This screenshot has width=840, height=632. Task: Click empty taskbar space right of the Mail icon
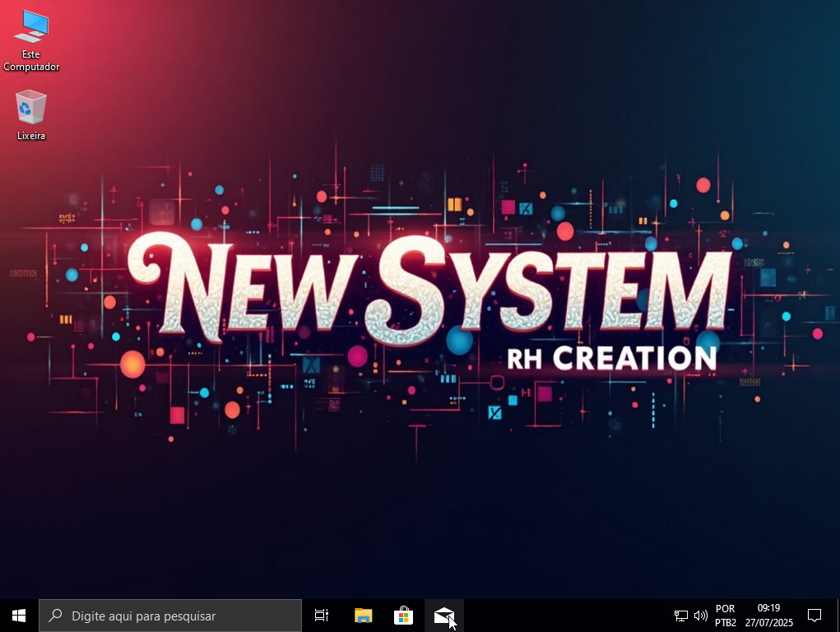559,616
